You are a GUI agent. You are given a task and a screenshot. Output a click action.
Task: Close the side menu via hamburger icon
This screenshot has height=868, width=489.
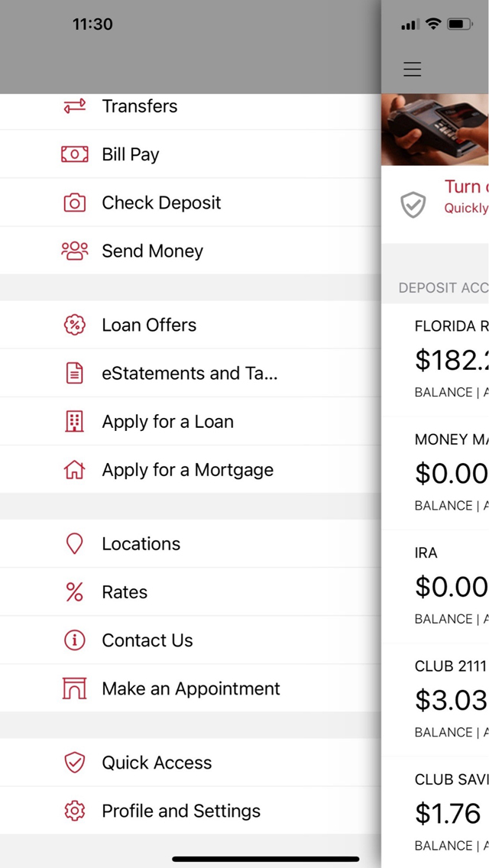click(x=412, y=70)
